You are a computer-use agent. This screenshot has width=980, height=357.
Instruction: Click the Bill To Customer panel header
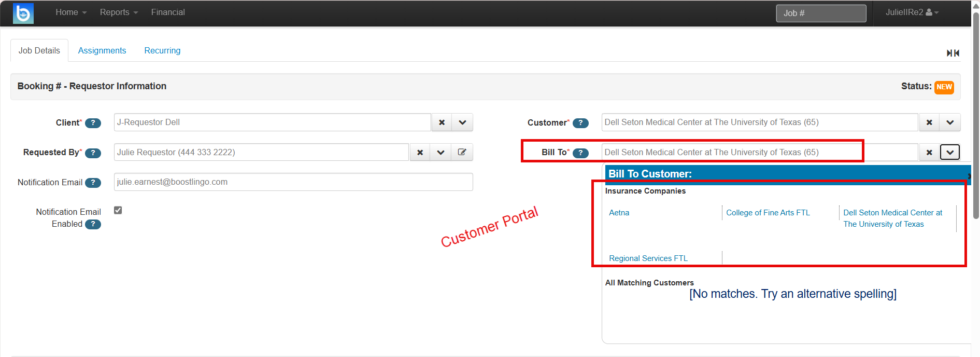pos(788,174)
